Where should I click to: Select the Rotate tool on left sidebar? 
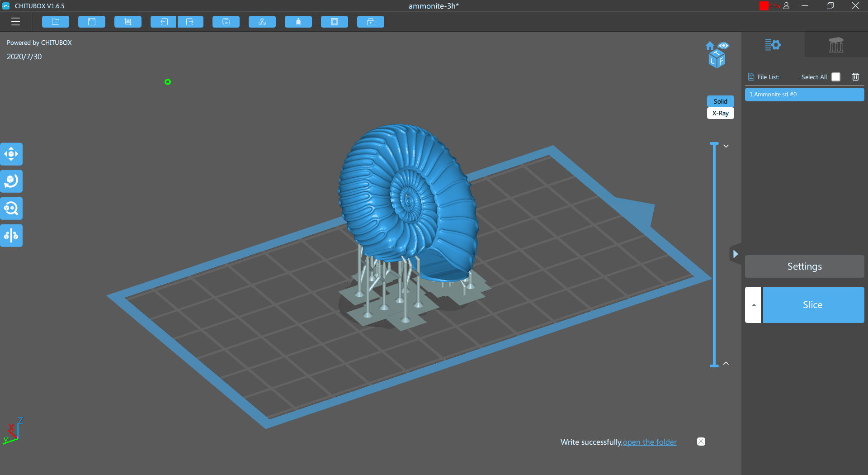(11, 181)
